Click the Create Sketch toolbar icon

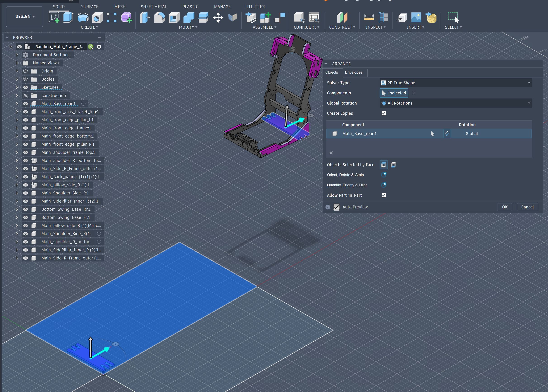(54, 17)
